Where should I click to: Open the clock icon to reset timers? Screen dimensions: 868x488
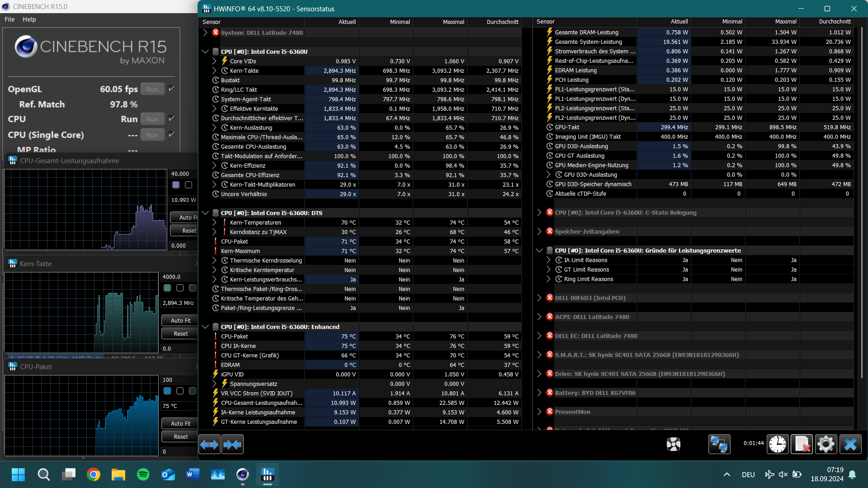tap(777, 444)
